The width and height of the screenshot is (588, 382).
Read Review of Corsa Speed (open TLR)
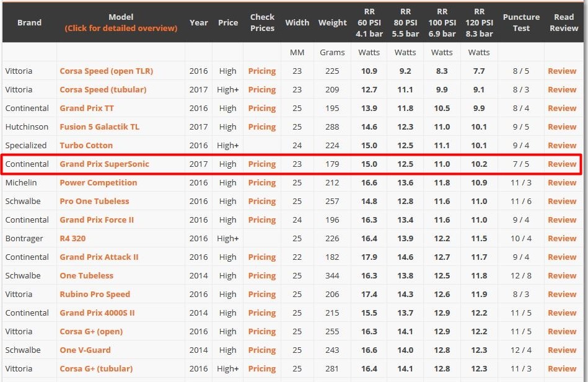562,71
